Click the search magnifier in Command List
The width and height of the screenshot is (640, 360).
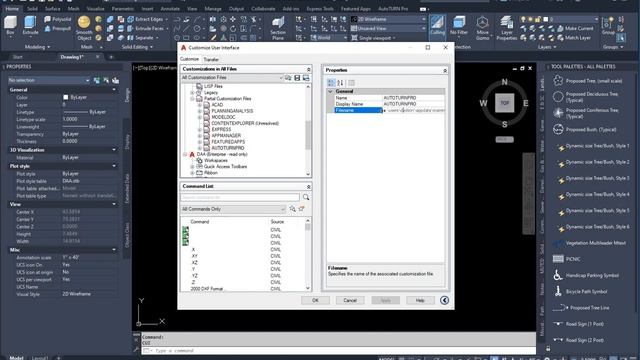coord(306,197)
